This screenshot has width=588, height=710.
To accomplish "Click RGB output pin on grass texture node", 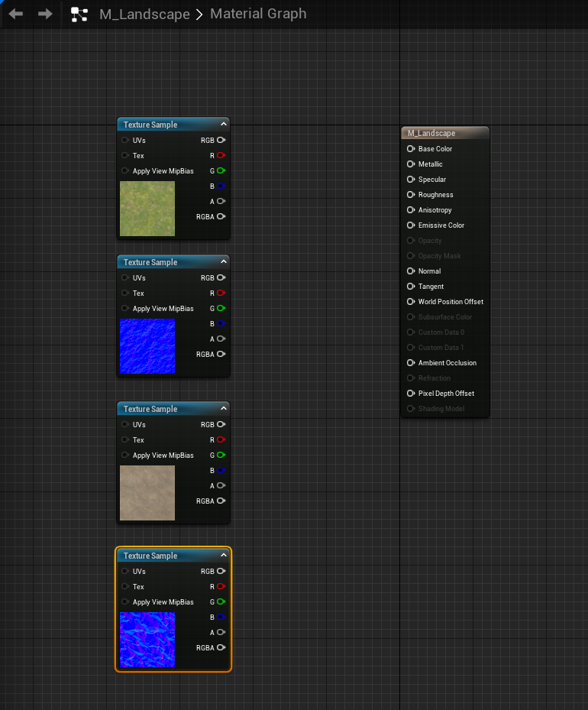I will tap(221, 141).
